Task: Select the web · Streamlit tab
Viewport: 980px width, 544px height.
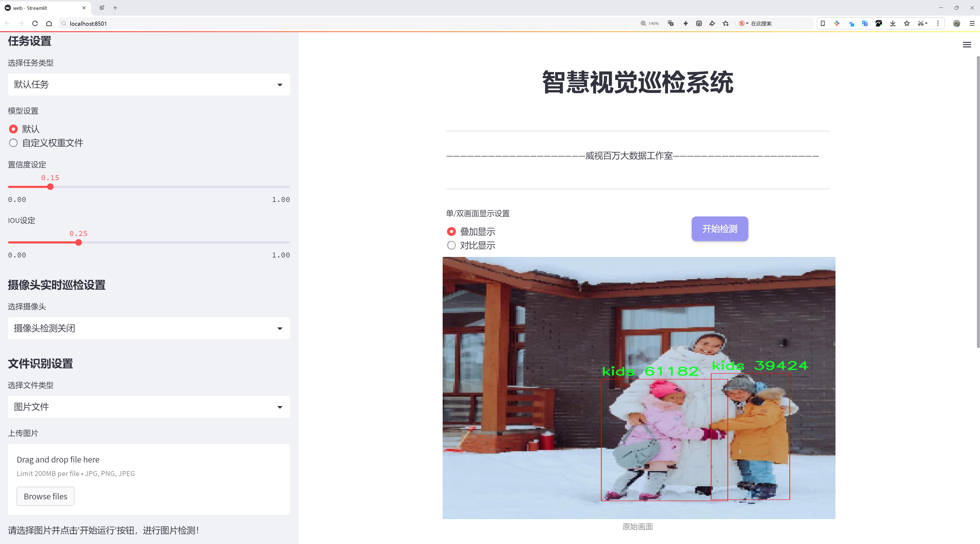Action: tap(45, 8)
